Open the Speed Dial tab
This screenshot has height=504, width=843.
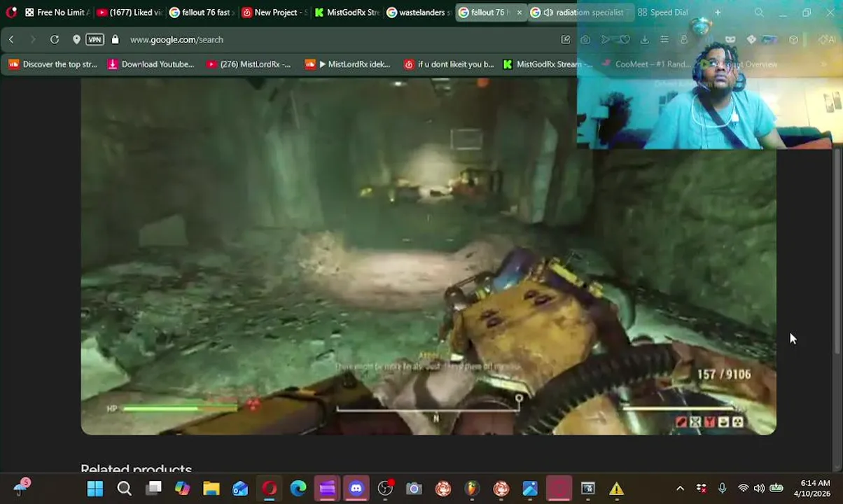coord(663,12)
